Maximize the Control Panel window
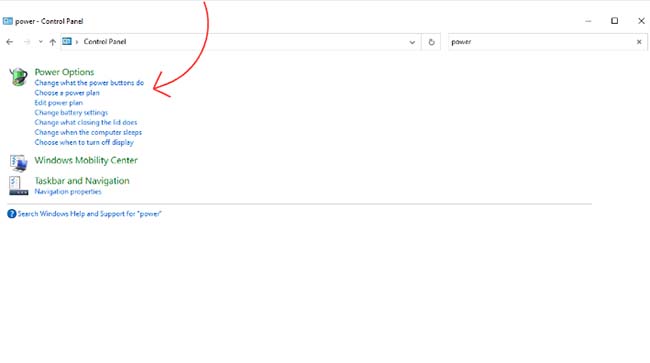The image size is (650, 363). click(x=614, y=21)
